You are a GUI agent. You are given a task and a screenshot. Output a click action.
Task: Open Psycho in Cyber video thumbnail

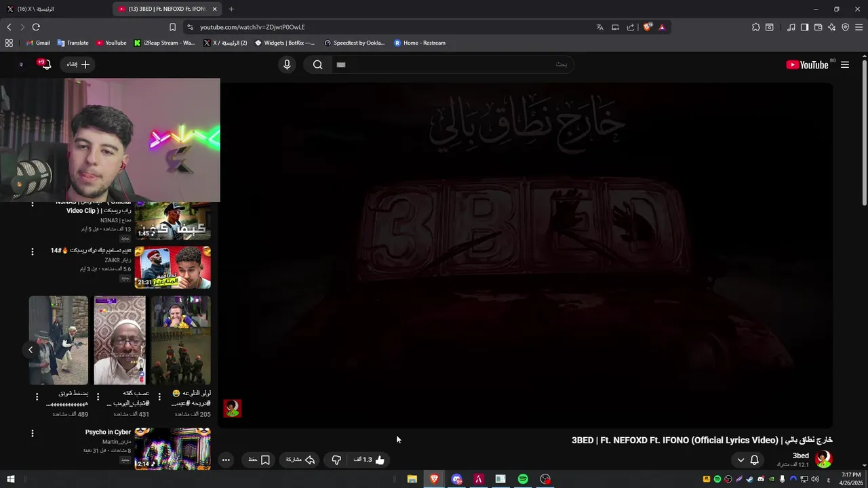coord(172,449)
